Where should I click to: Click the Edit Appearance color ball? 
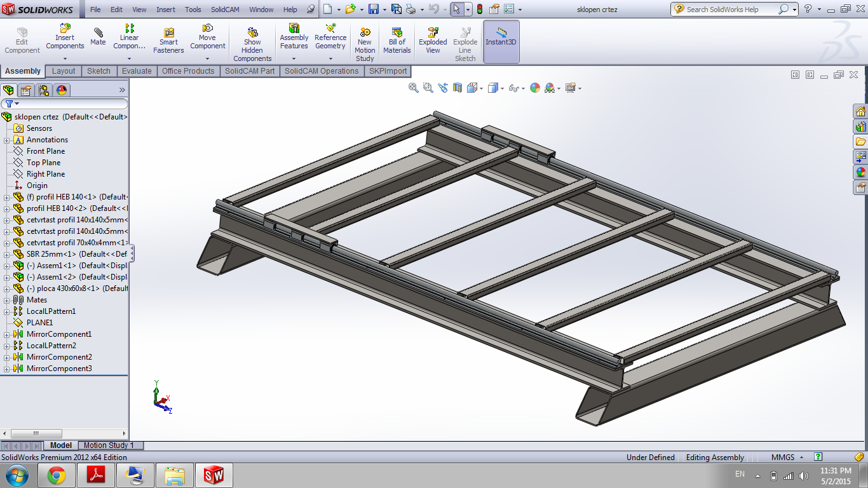tap(534, 88)
